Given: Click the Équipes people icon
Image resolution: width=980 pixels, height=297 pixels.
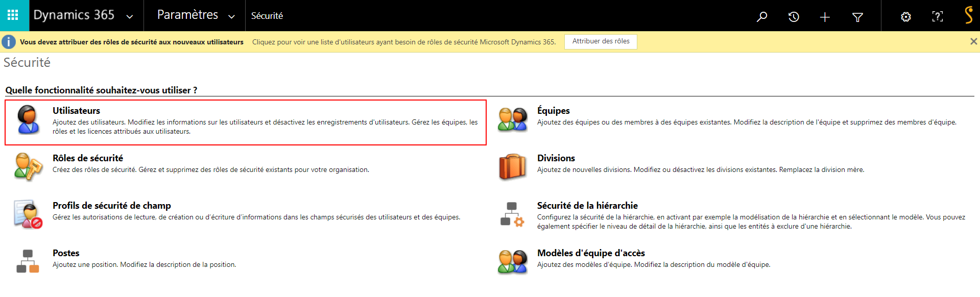Looking at the screenshot, I should (x=512, y=119).
